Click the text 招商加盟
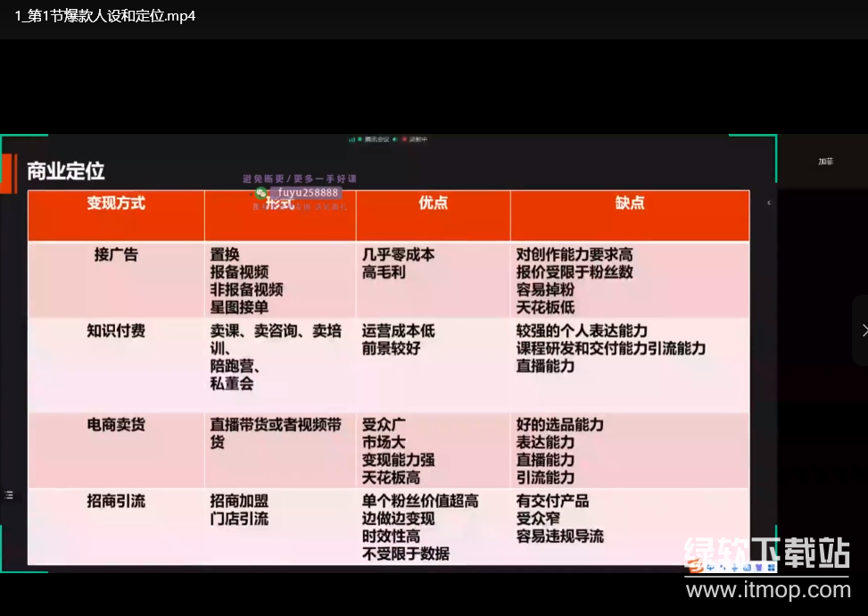Image resolution: width=868 pixels, height=616 pixels. 239,502
